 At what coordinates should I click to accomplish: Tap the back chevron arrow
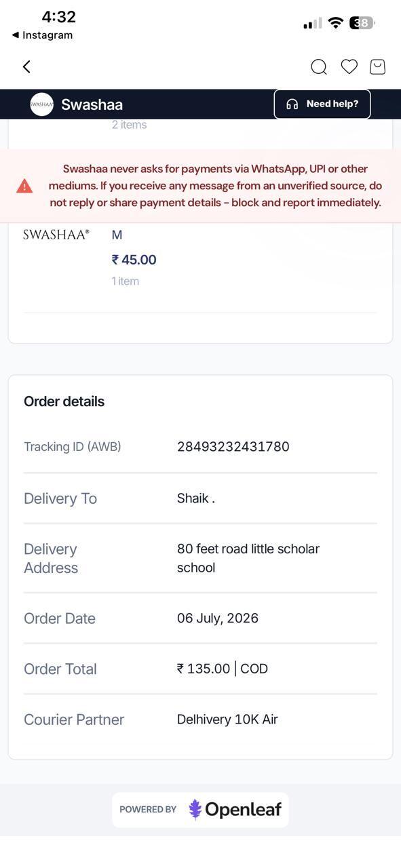coord(26,66)
